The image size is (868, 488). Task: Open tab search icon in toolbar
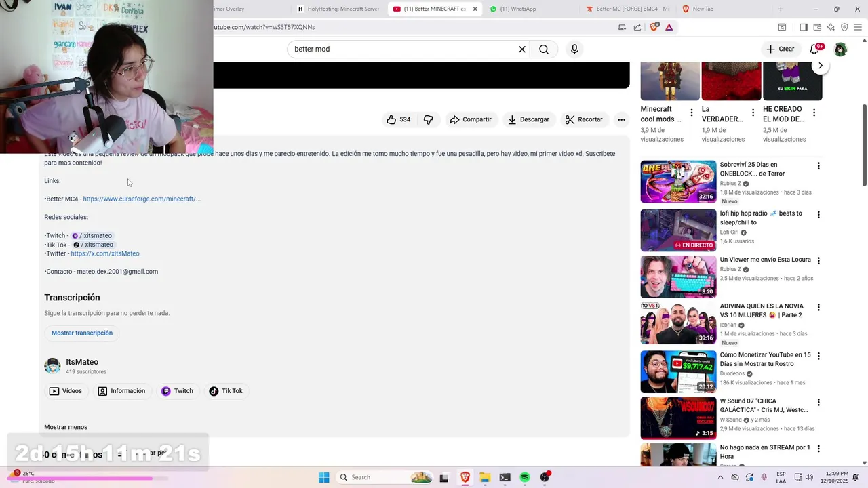(x=782, y=27)
